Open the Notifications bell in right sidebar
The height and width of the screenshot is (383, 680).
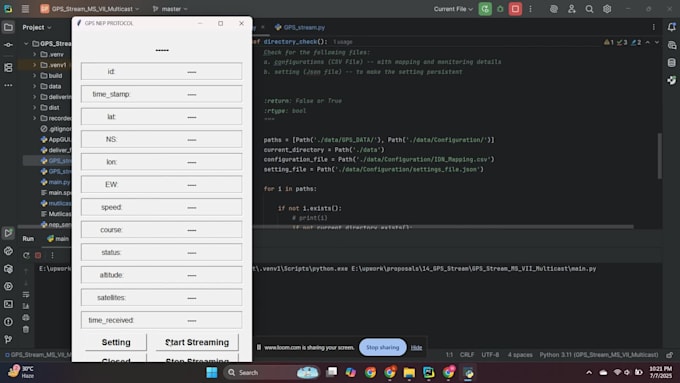671,27
